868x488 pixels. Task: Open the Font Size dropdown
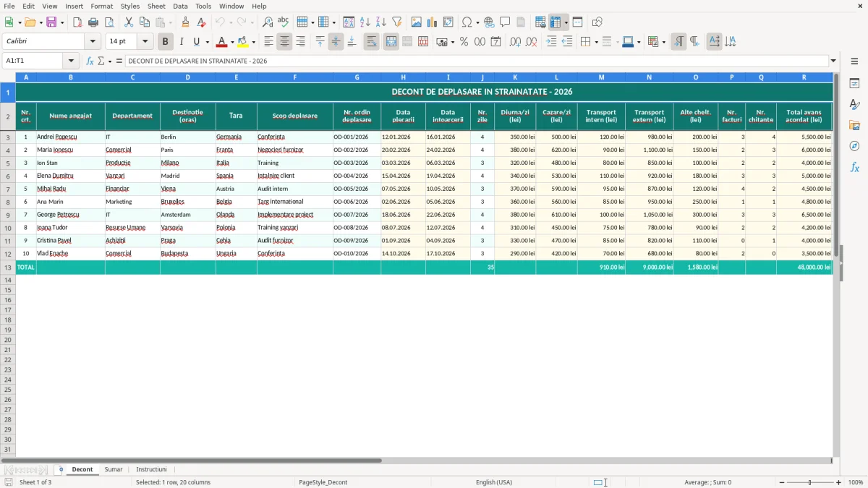click(x=145, y=42)
